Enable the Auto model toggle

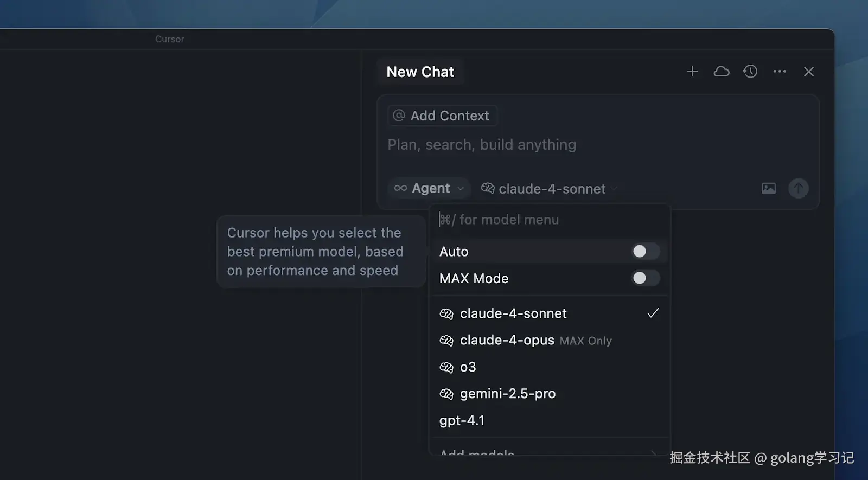[x=645, y=252]
